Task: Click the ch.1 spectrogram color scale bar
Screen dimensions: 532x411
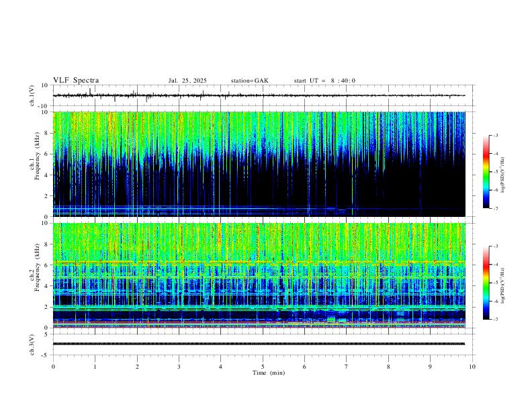Action: tap(486, 172)
